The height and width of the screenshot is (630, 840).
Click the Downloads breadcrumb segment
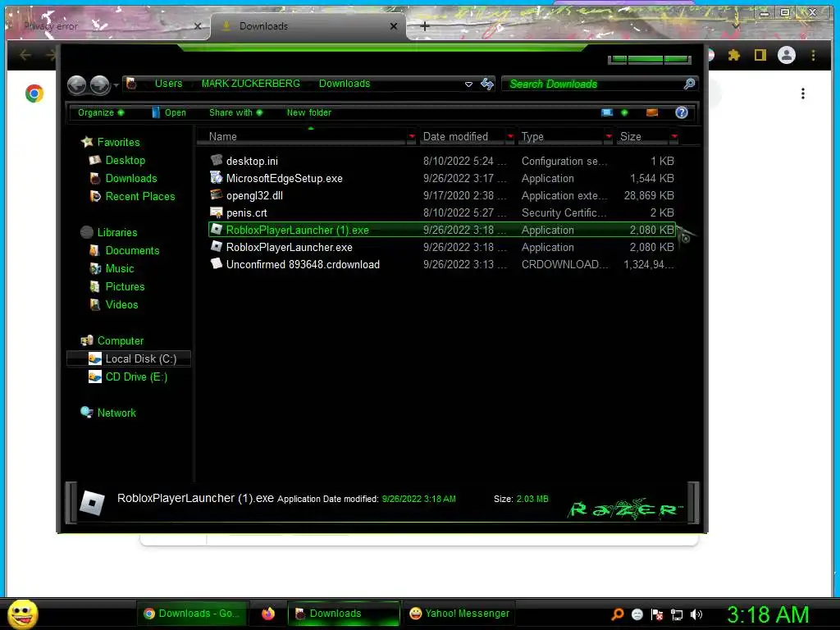pyautogui.click(x=345, y=84)
